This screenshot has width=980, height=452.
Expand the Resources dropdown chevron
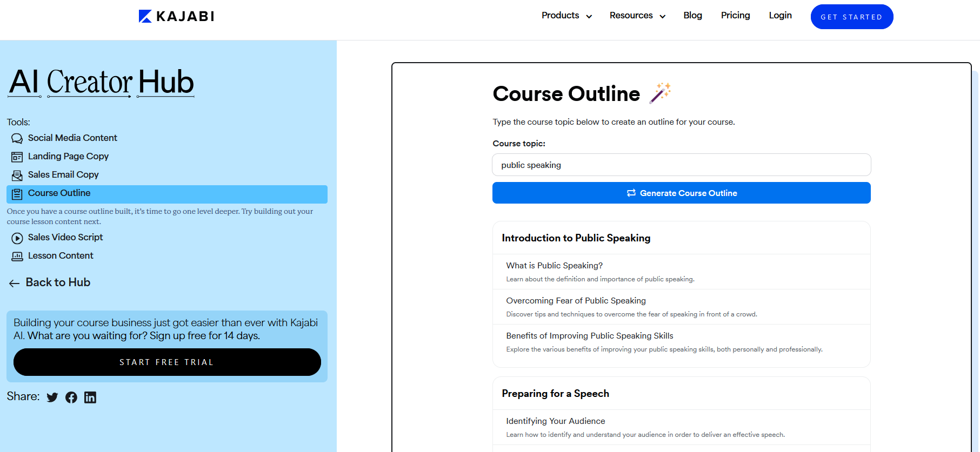point(663,17)
